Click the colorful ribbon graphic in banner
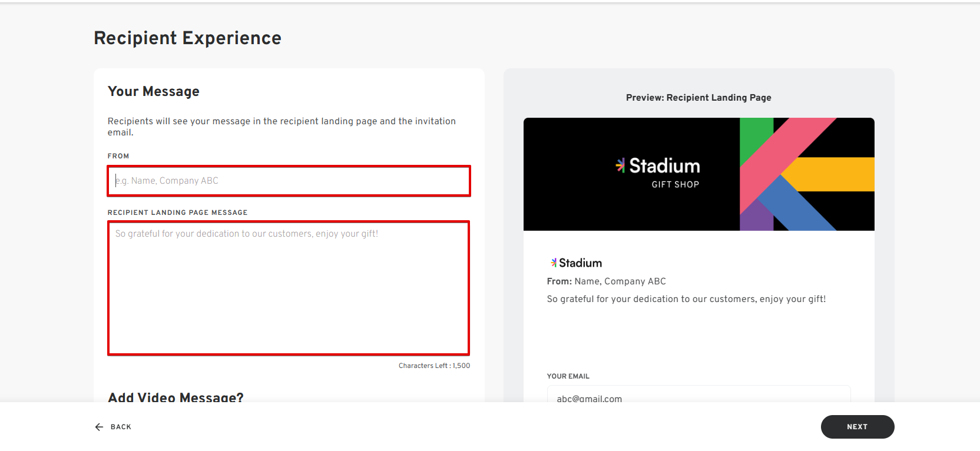This screenshot has height=451, width=980. (x=806, y=174)
